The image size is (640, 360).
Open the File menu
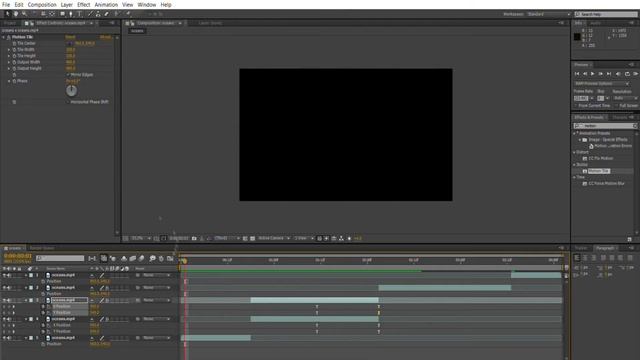coord(6,4)
